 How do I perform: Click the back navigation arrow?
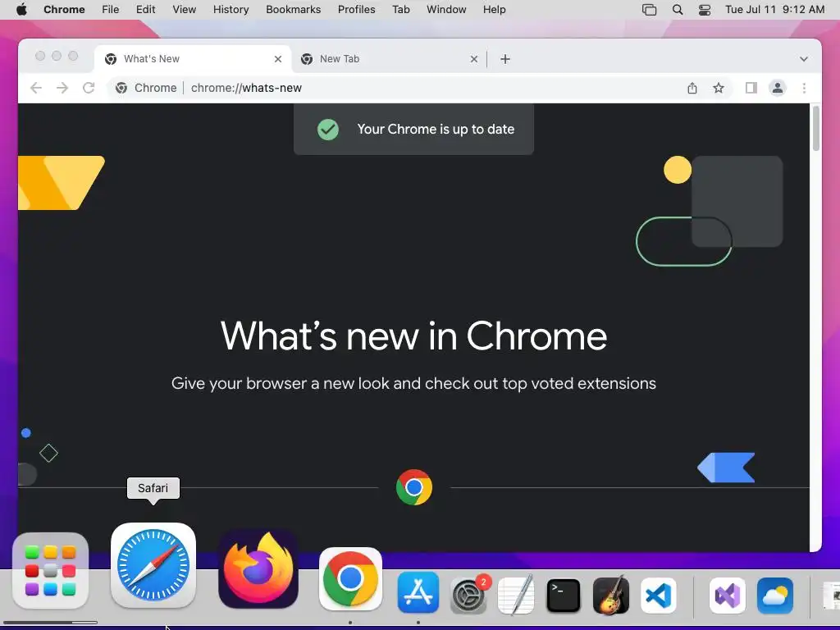pyautogui.click(x=36, y=88)
